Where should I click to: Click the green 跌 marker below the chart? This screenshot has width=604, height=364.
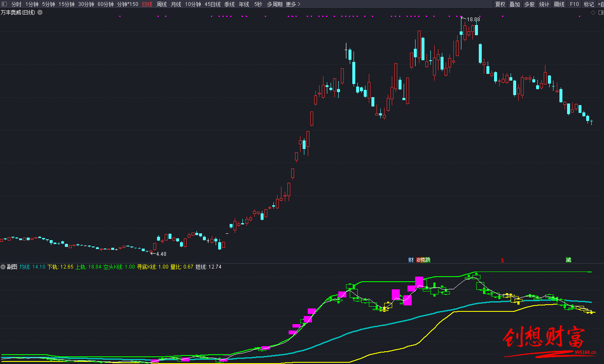[x=428, y=260]
